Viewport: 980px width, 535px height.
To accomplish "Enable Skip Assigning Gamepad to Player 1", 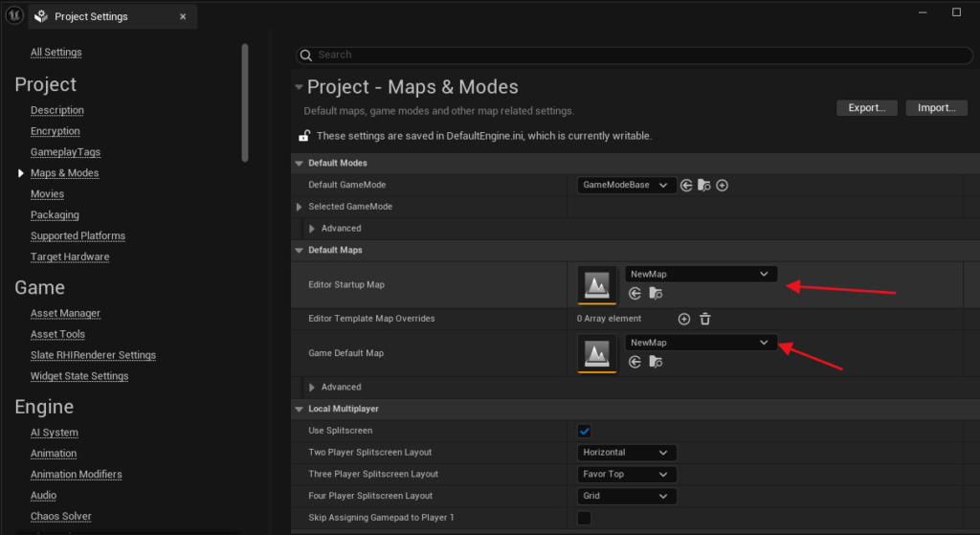I will point(584,518).
